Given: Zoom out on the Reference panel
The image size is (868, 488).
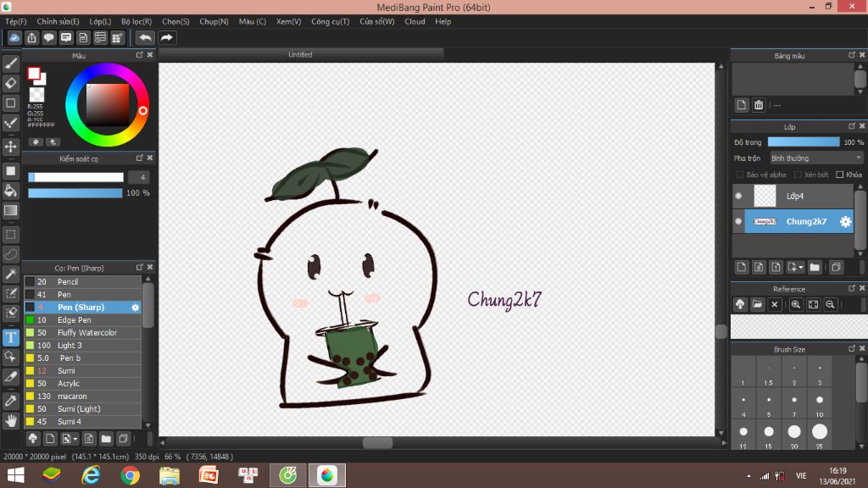Looking at the screenshot, I should click(830, 304).
